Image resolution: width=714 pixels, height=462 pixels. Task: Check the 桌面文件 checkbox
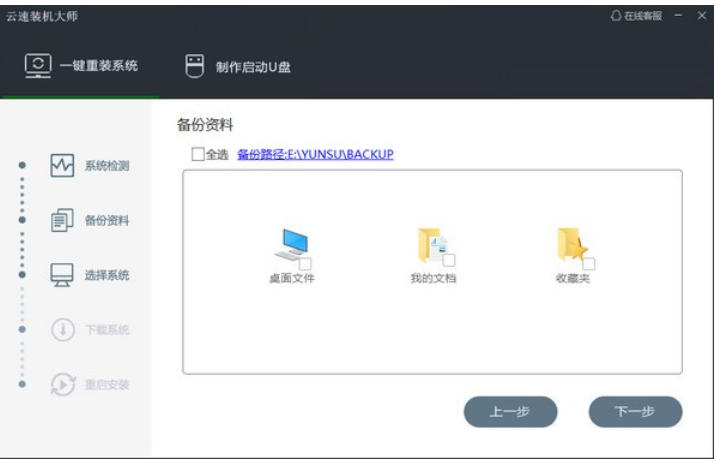click(305, 264)
